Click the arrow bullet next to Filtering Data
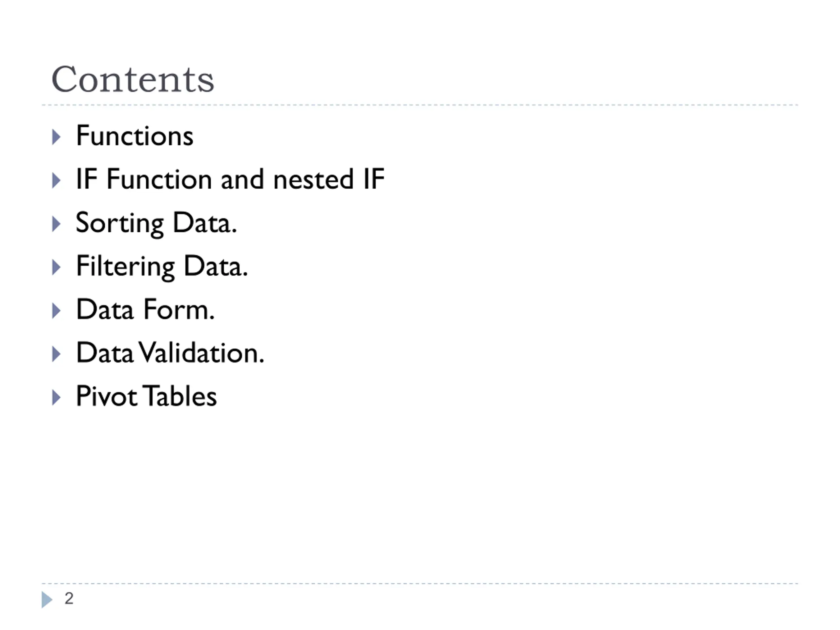The height and width of the screenshot is (630, 840). [56, 267]
